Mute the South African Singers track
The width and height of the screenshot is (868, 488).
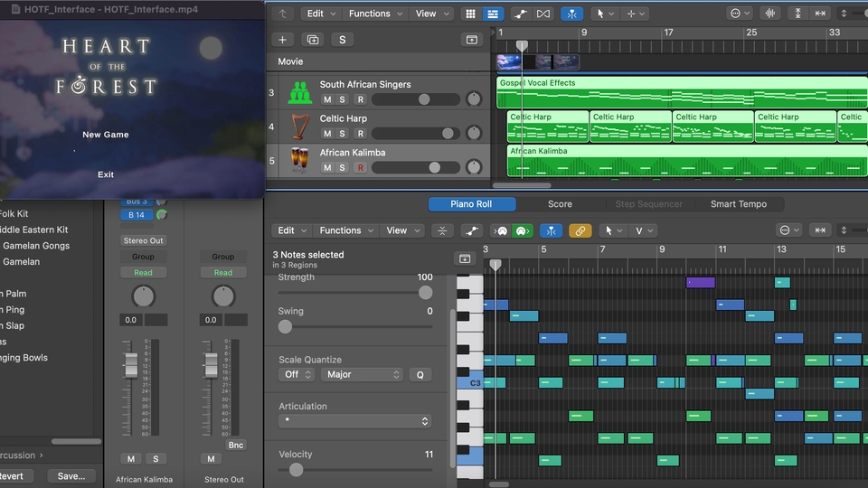[x=327, y=99]
